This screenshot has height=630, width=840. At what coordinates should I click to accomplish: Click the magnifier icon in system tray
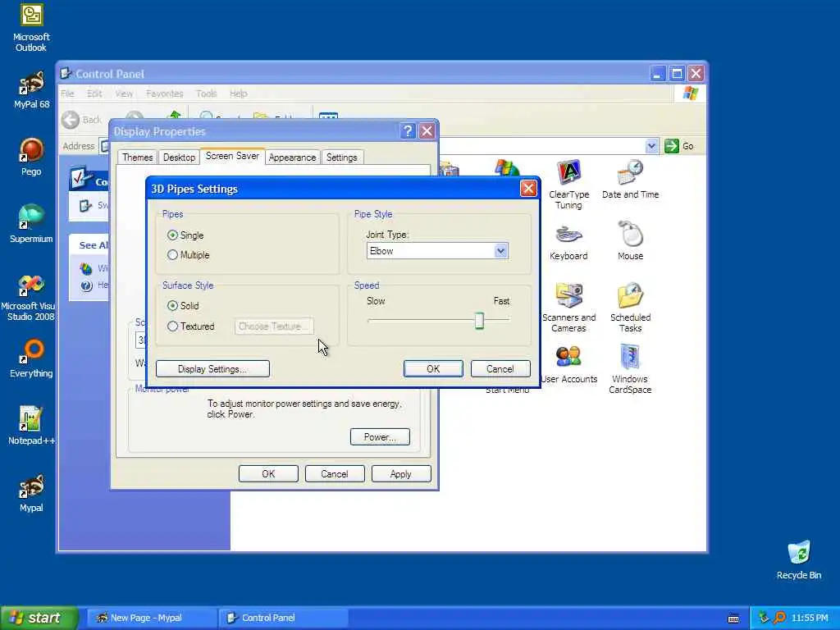click(x=779, y=618)
